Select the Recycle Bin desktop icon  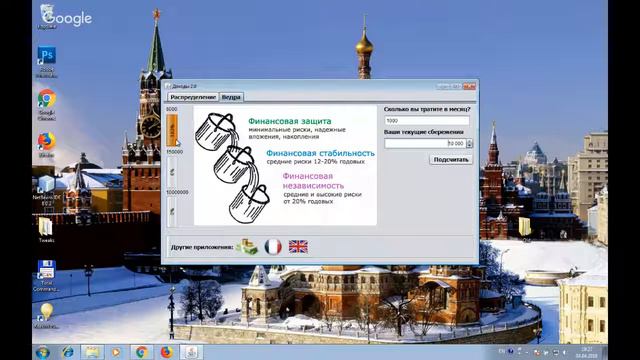(x=47, y=16)
